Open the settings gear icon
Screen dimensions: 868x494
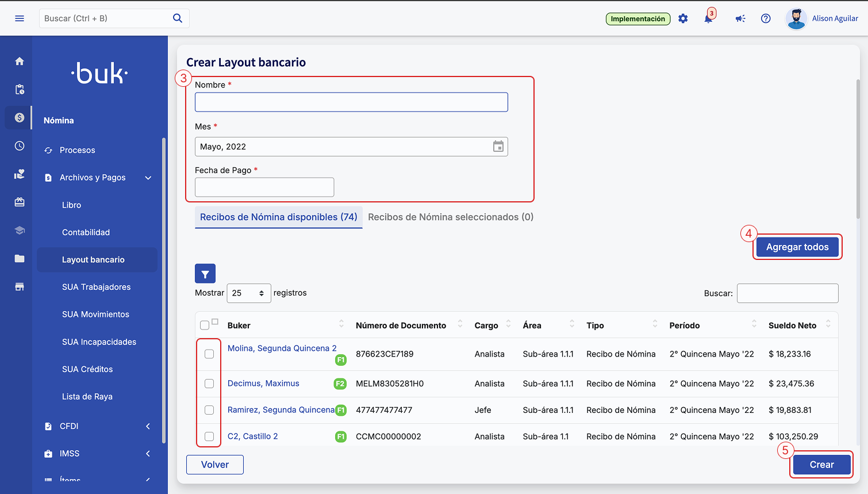tap(683, 18)
